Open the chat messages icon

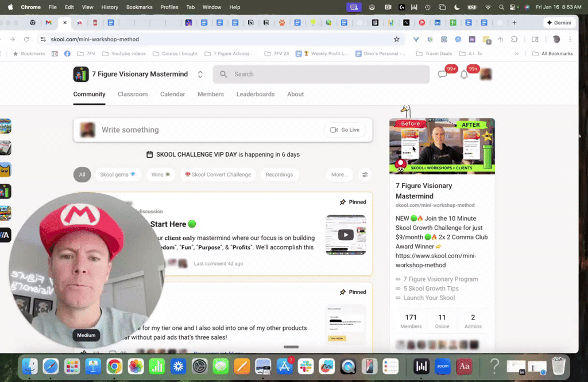click(x=443, y=74)
